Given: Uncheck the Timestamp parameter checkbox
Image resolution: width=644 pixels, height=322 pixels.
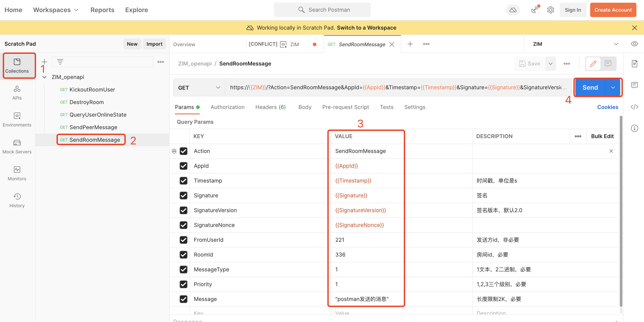Looking at the screenshot, I should (184, 181).
